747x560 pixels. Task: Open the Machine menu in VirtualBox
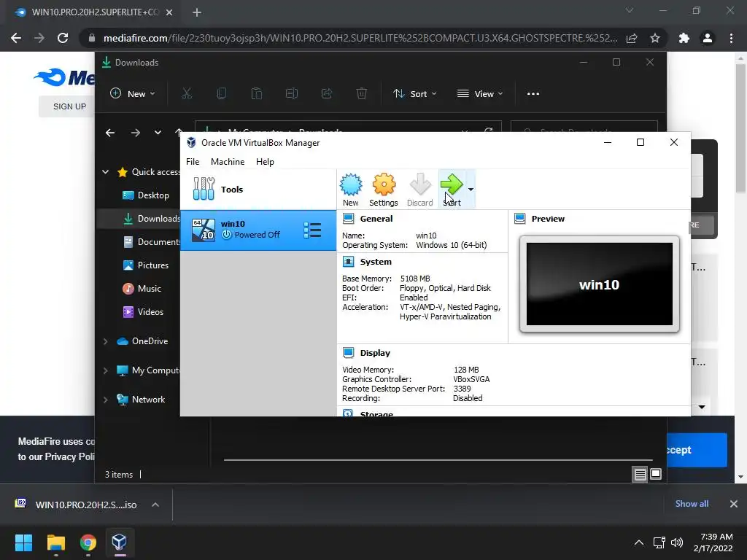pos(228,162)
